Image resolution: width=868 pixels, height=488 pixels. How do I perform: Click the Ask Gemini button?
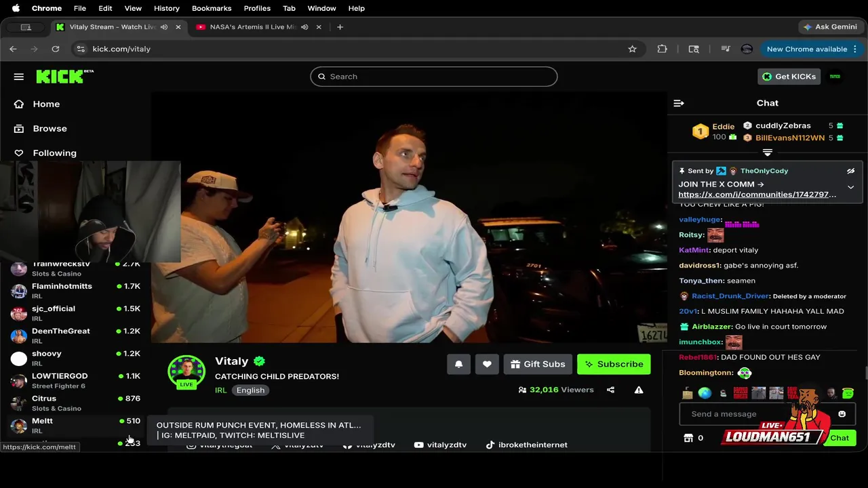click(829, 27)
